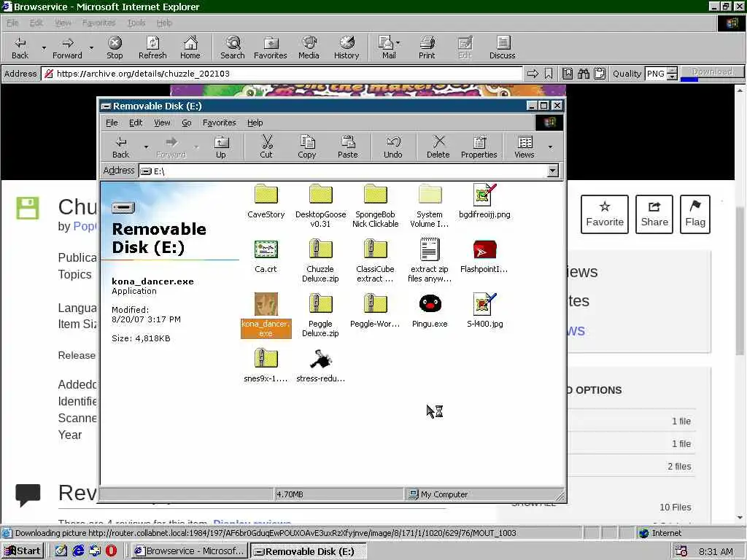The height and width of the screenshot is (560, 747).
Task: Go Up one folder level
Action: click(x=221, y=147)
